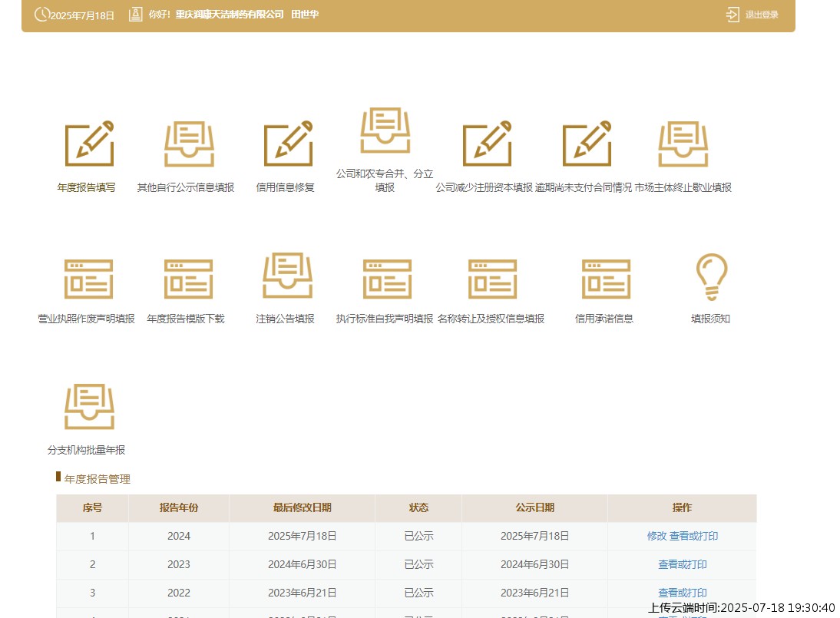Image resolution: width=840 pixels, height=618 pixels.
Task: Click the company name 重庆润康天洁制药有限公司
Action: (x=230, y=15)
